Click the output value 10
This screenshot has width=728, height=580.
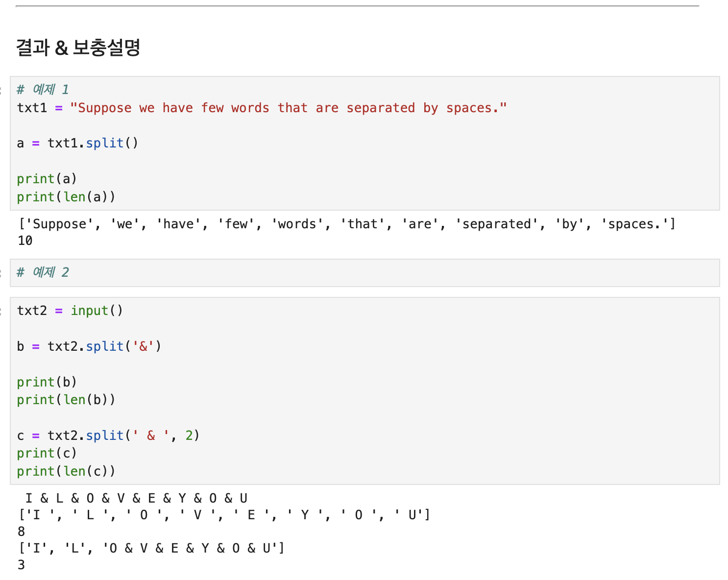25,241
